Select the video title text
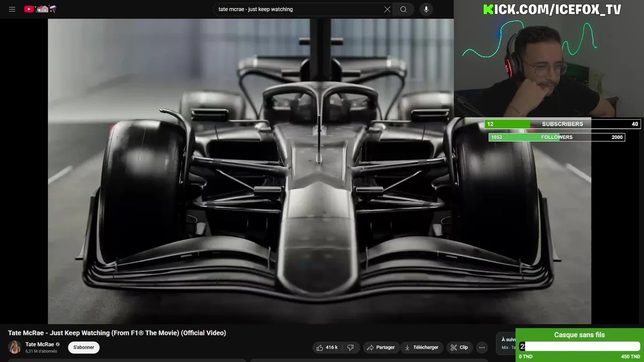This screenshot has height=362, width=644. pos(117,333)
